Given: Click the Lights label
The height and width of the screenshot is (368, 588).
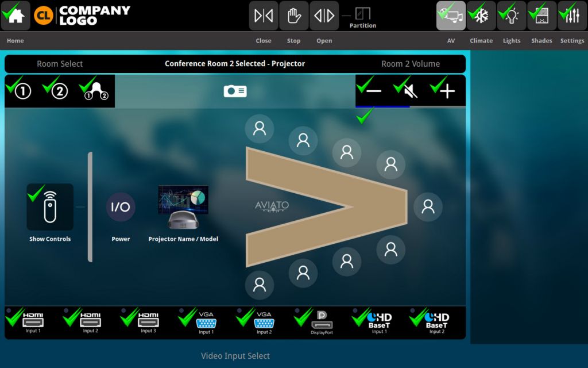Looking at the screenshot, I should pyautogui.click(x=512, y=41).
